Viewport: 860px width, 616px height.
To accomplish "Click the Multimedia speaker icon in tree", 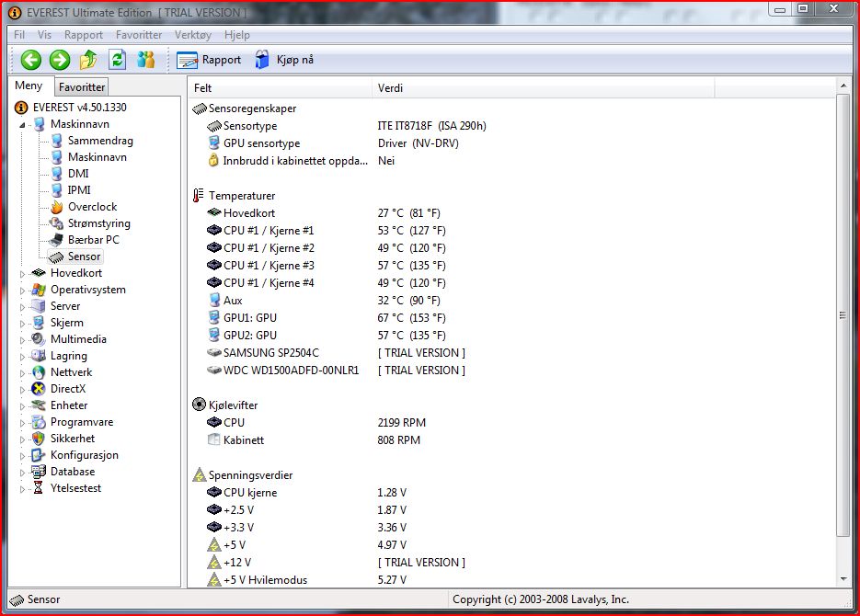I will coord(39,339).
